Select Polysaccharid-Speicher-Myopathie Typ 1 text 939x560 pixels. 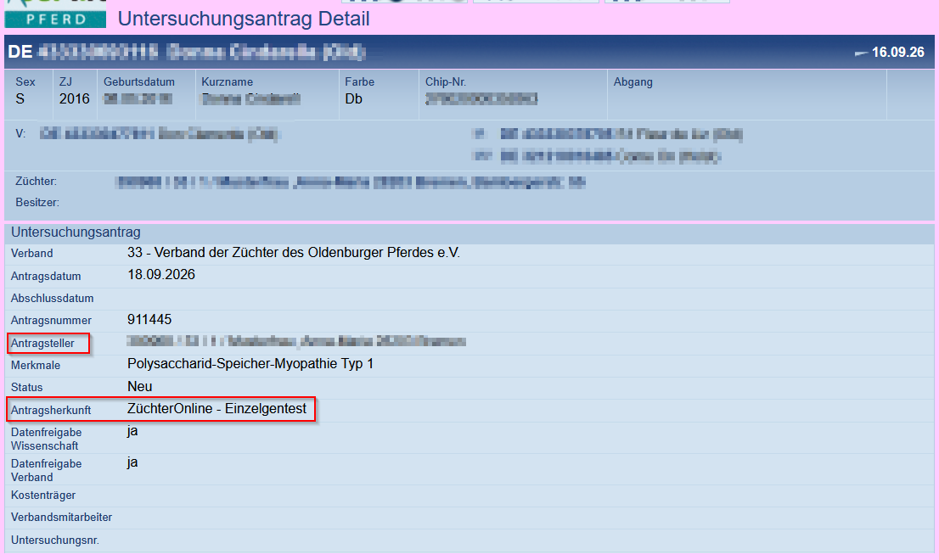pos(250,364)
